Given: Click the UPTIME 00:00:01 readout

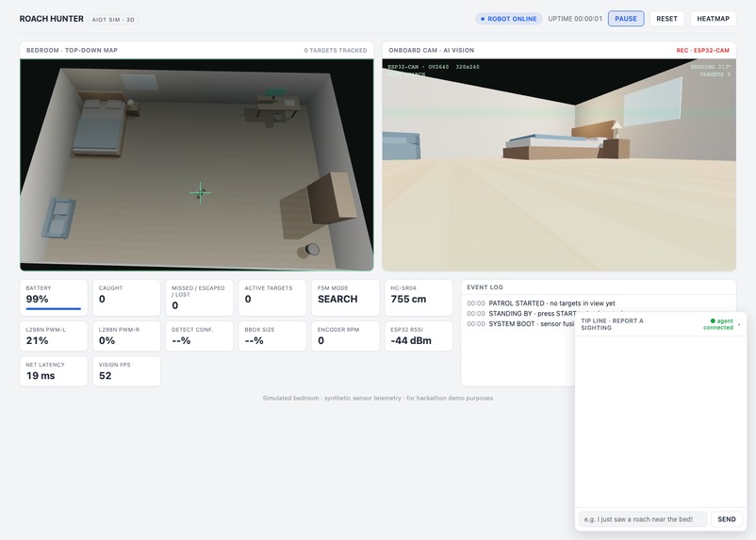Looking at the screenshot, I should click(x=575, y=19).
